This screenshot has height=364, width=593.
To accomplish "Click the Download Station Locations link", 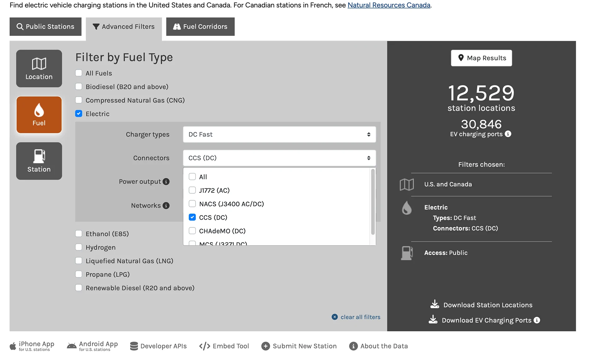I will click(x=488, y=305).
